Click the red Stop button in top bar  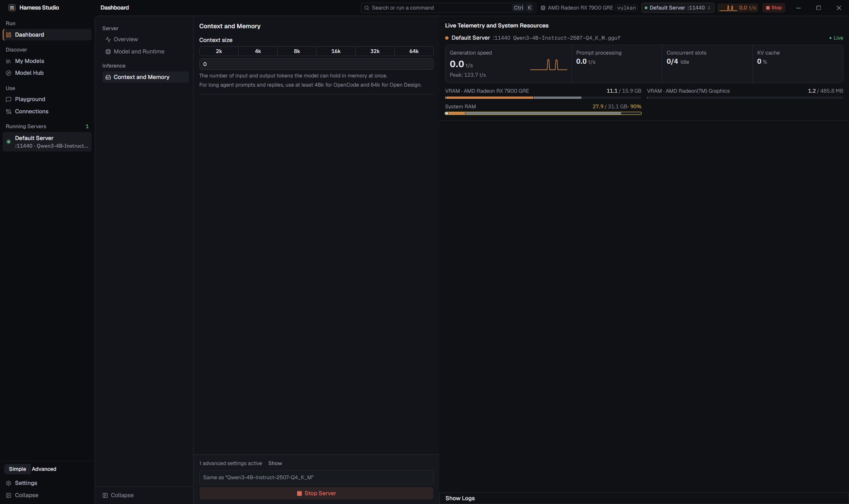tap(774, 8)
